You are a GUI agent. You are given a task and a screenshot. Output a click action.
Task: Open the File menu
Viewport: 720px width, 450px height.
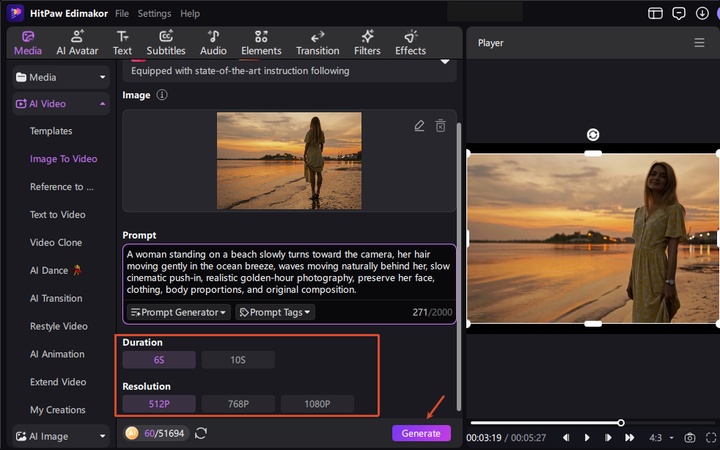click(122, 14)
